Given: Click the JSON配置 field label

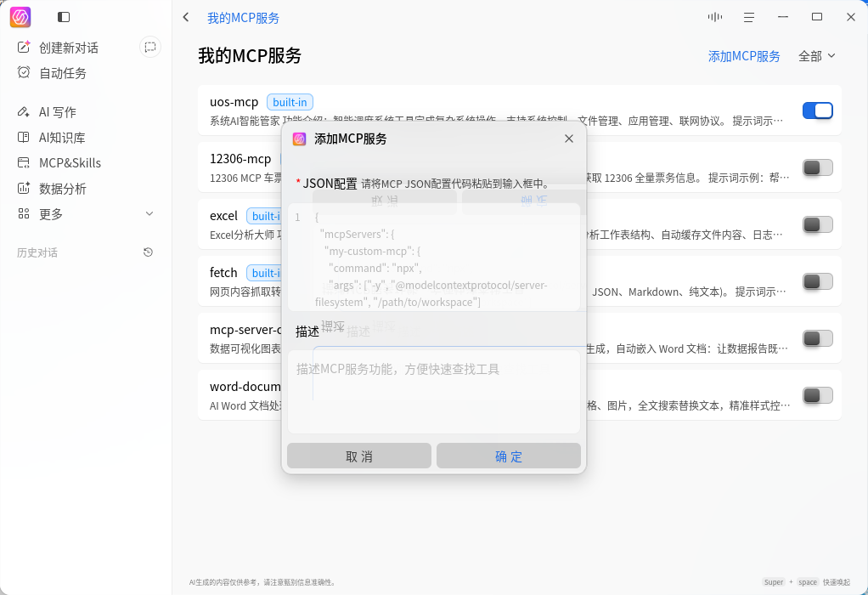Looking at the screenshot, I should [330, 184].
